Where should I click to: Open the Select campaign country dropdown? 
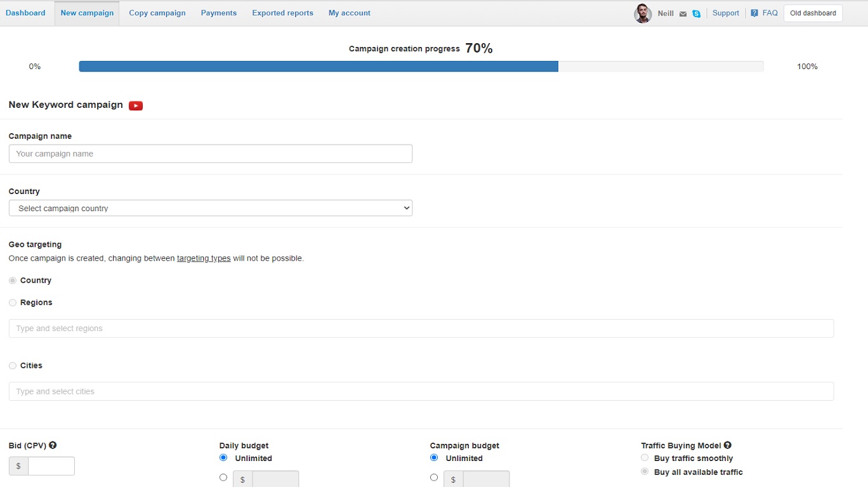click(x=211, y=208)
